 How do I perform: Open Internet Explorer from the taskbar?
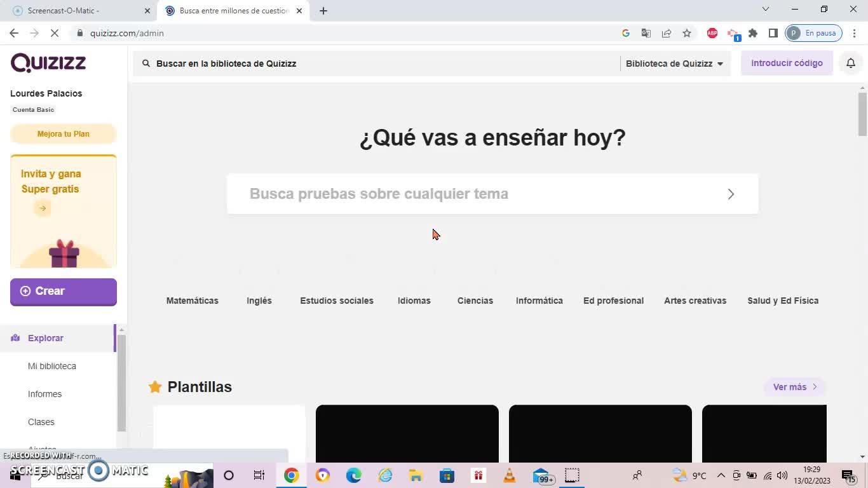[x=385, y=475]
